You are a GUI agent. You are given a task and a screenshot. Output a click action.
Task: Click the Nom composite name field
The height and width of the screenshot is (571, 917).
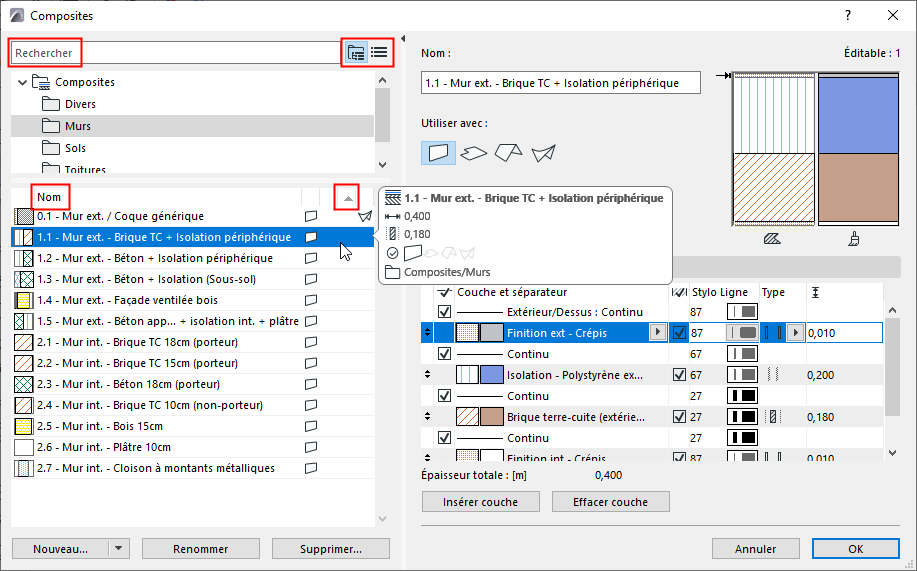561,83
